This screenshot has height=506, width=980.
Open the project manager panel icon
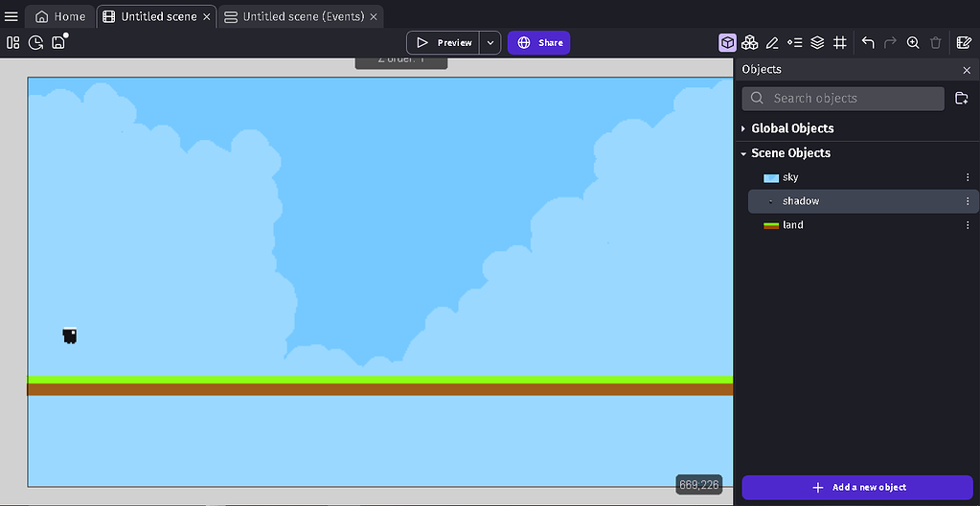(13, 42)
